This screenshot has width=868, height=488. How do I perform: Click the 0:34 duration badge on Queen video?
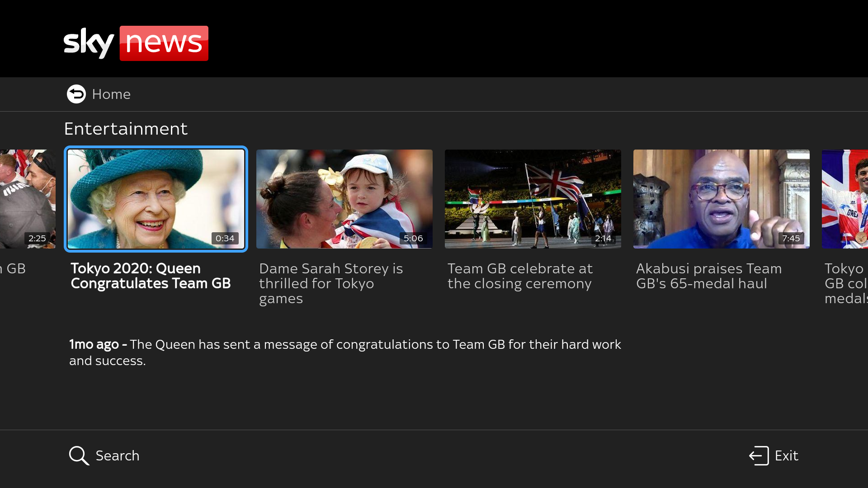[x=225, y=238]
